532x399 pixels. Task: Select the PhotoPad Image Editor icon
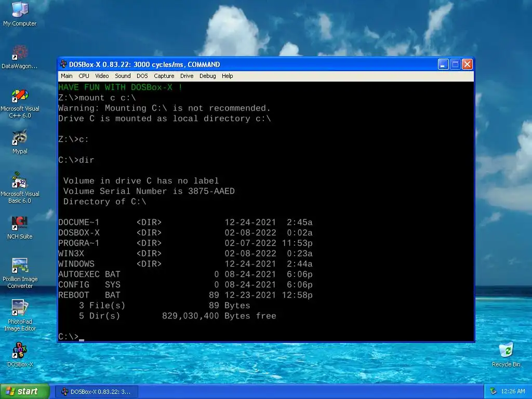point(20,315)
